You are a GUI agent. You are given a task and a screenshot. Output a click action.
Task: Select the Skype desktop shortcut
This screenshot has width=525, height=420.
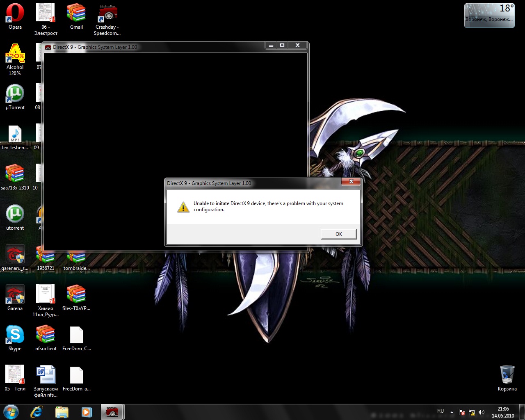(15, 338)
